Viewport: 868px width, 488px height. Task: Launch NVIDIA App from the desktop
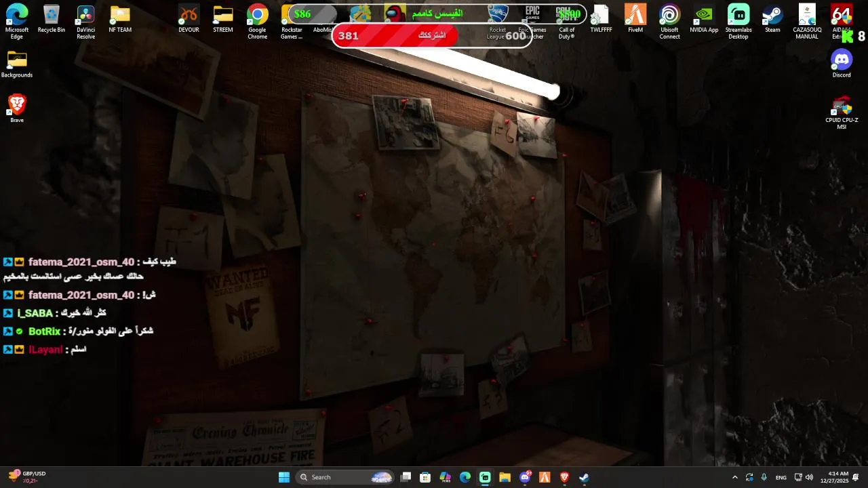point(704,18)
